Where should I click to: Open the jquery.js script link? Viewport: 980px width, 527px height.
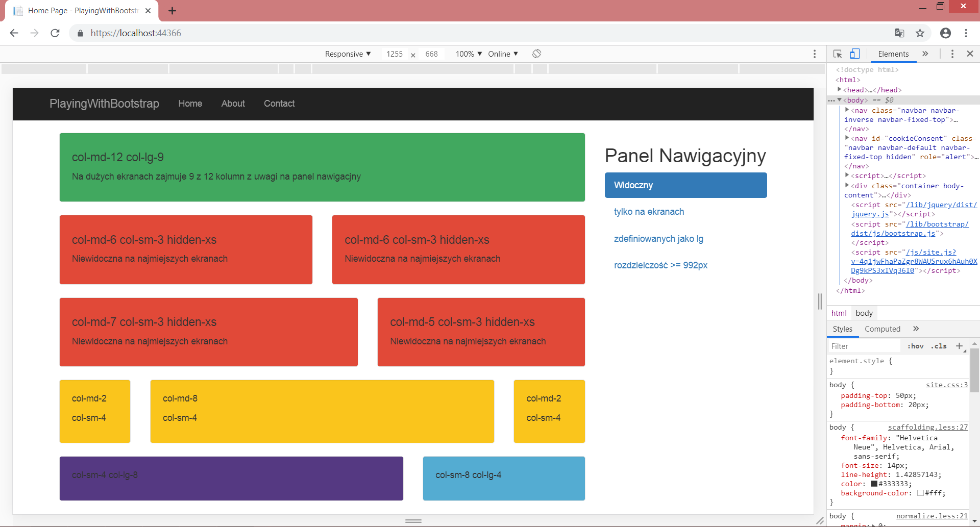coord(914,210)
